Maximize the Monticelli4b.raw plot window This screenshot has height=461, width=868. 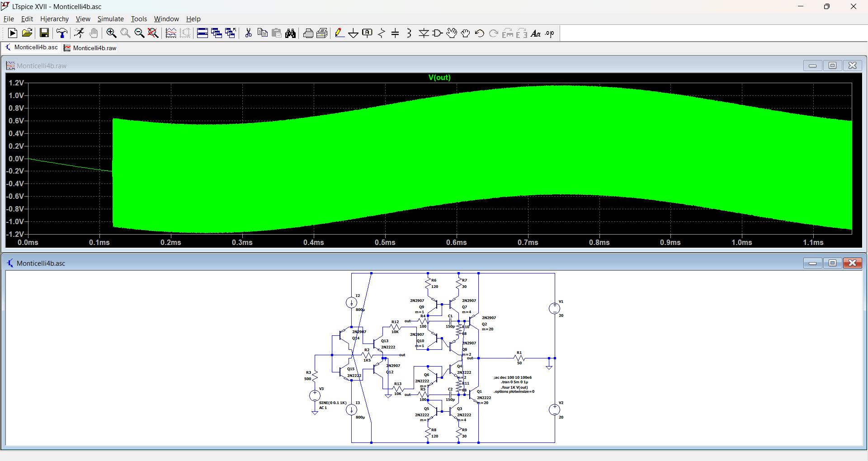coord(832,66)
